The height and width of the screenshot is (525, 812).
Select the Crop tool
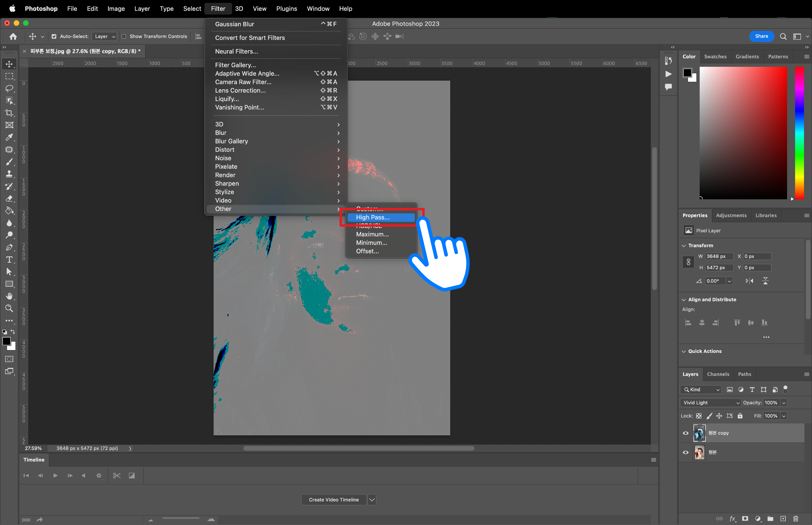click(9, 113)
